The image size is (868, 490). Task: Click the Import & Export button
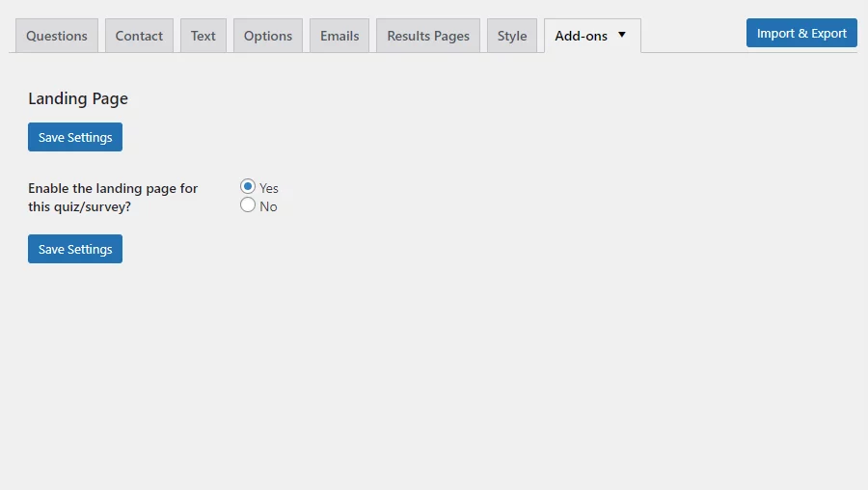(x=801, y=33)
